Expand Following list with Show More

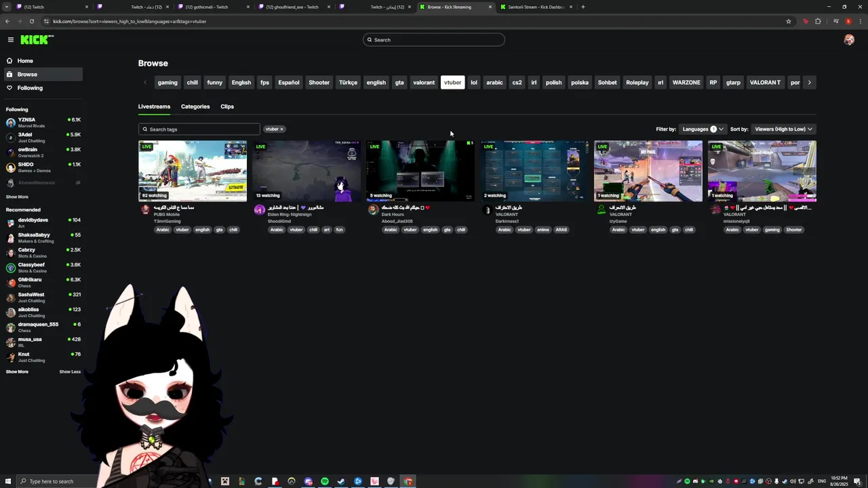pyautogui.click(x=17, y=197)
